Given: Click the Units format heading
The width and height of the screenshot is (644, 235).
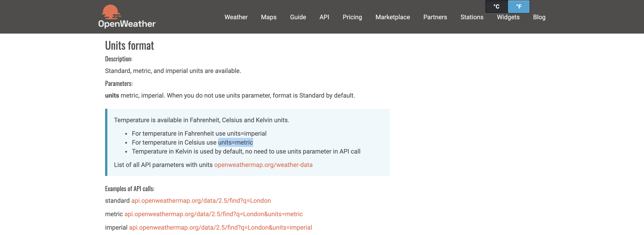Looking at the screenshot, I should point(129,46).
